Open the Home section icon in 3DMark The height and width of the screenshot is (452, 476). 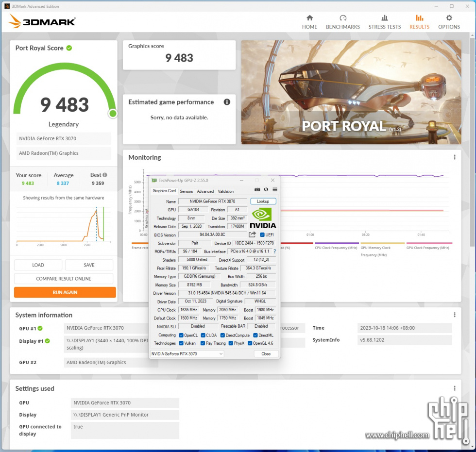(x=309, y=18)
